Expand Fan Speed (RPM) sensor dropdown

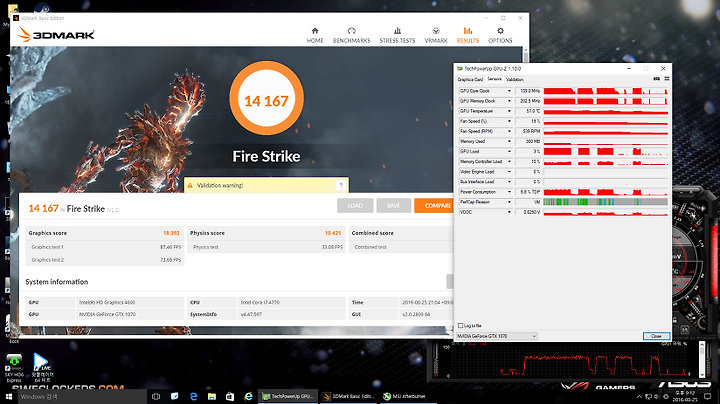[509, 131]
